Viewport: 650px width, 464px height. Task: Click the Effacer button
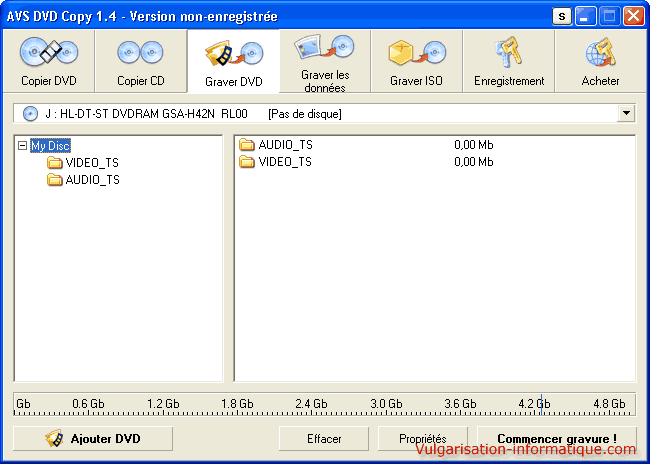pyautogui.click(x=324, y=439)
